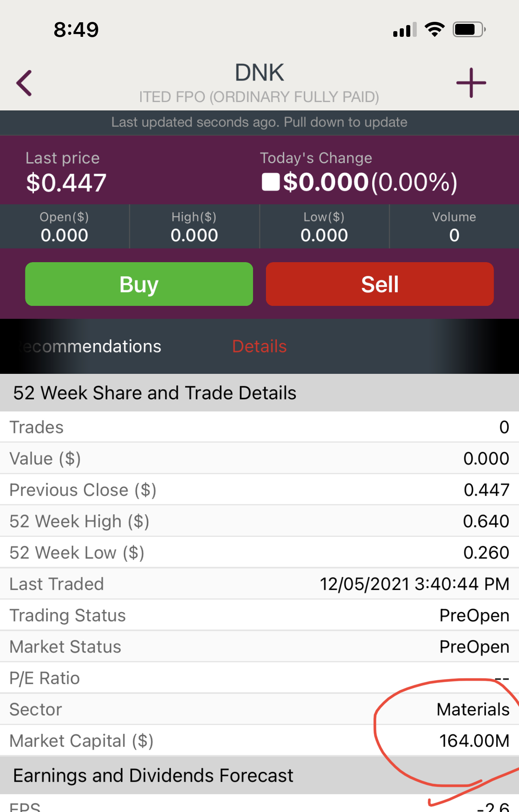Tap the red Sell button

coord(380,284)
